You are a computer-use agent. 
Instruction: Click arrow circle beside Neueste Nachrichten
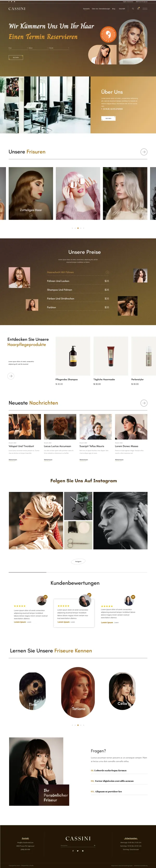[144, 403]
